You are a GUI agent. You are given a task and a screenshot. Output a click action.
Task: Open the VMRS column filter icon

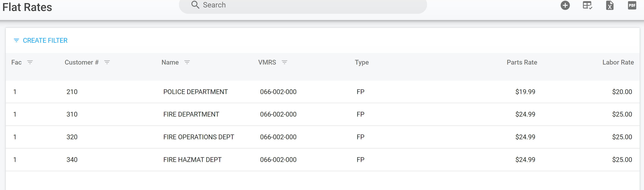click(x=284, y=62)
